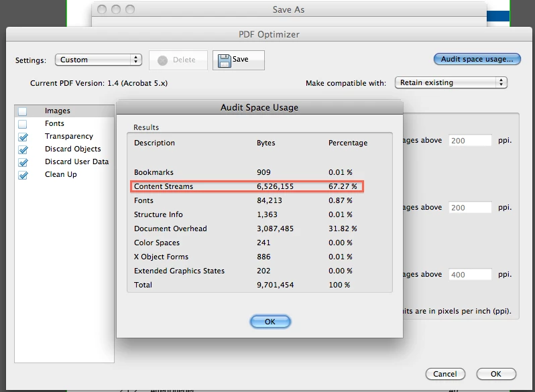
Task: Click the Delete circle icon
Action: point(163,60)
